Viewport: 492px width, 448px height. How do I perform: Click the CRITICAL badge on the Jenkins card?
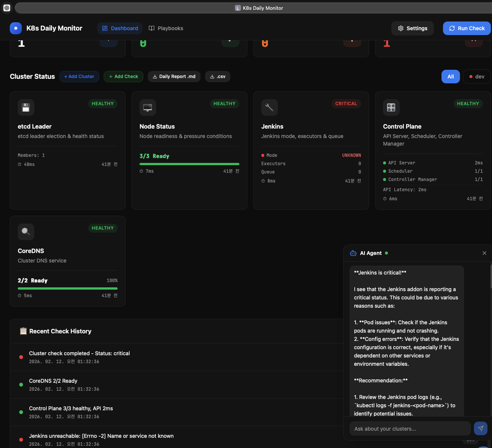coord(346,104)
